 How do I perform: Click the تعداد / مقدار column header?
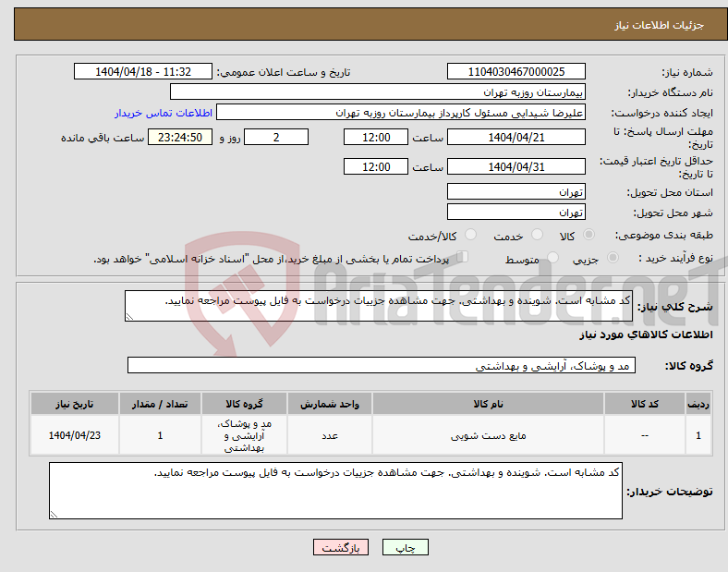tap(160, 404)
